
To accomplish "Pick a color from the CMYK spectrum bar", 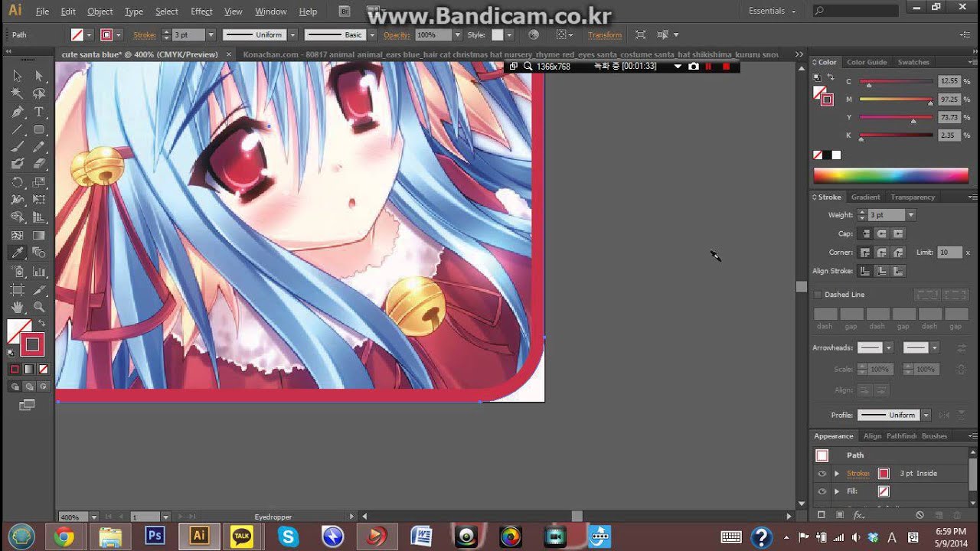I will (x=890, y=175).
